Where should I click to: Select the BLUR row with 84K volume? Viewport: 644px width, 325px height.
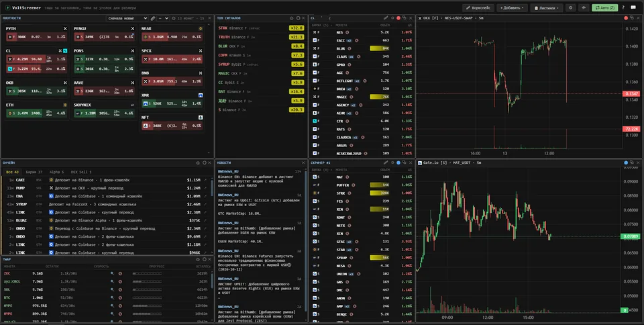pyautogui.click(x=362, y=48)
